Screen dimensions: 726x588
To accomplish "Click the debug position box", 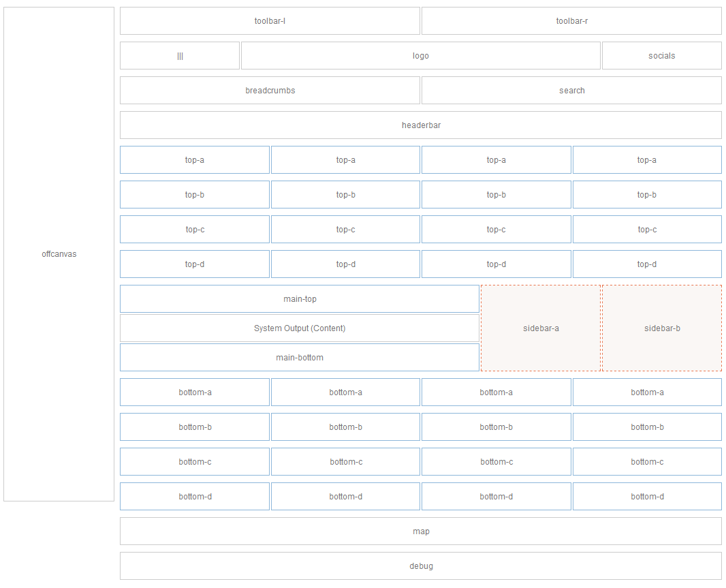I will point(421,566).
